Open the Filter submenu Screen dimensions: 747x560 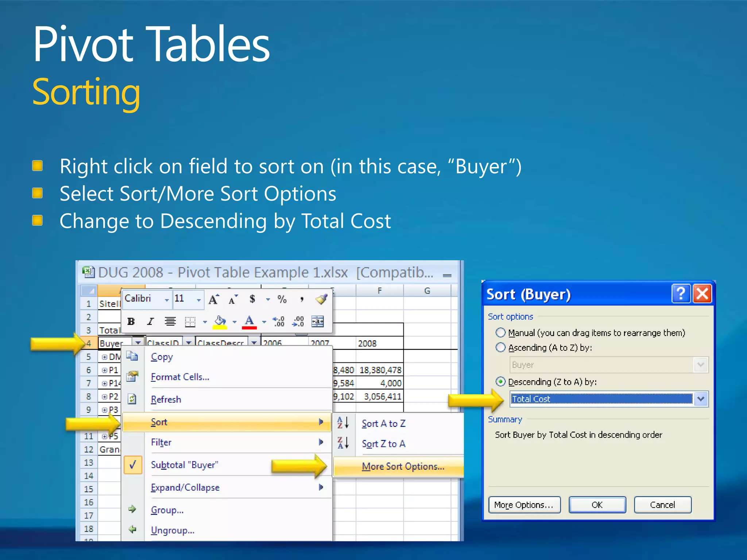tap(227, 442)
